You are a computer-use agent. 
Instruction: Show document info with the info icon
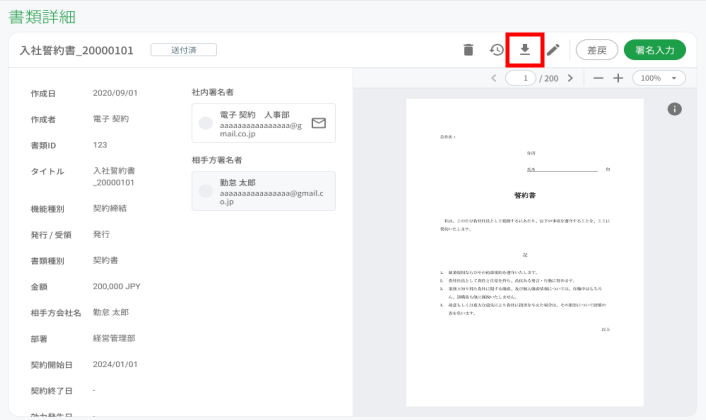(x=674, y=109)
